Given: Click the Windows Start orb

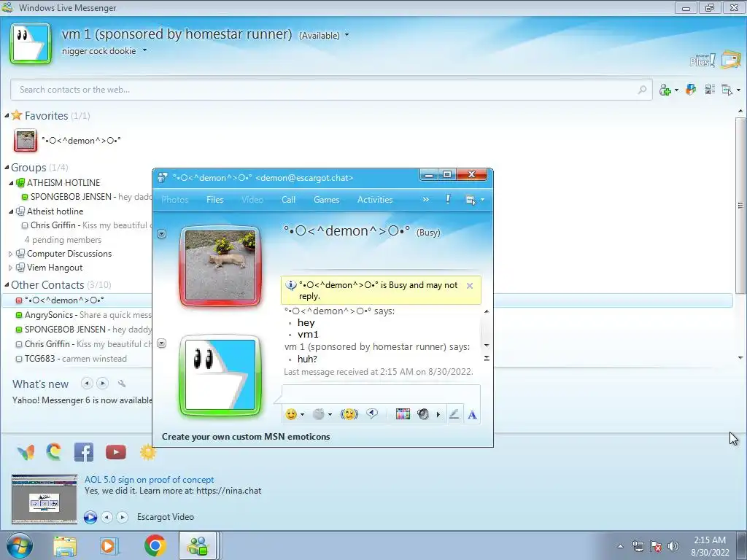Looking at the screenshot, I should click(x=20, y=545).
